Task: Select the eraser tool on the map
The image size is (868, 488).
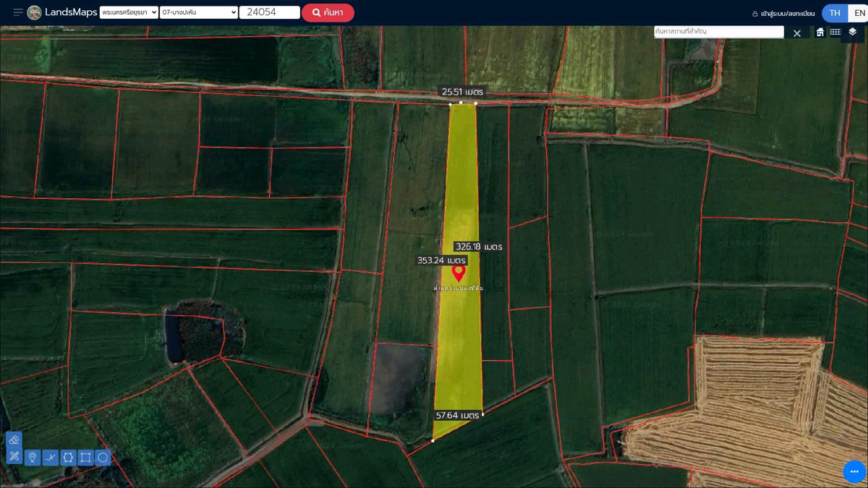Action: tap(14, 440)
